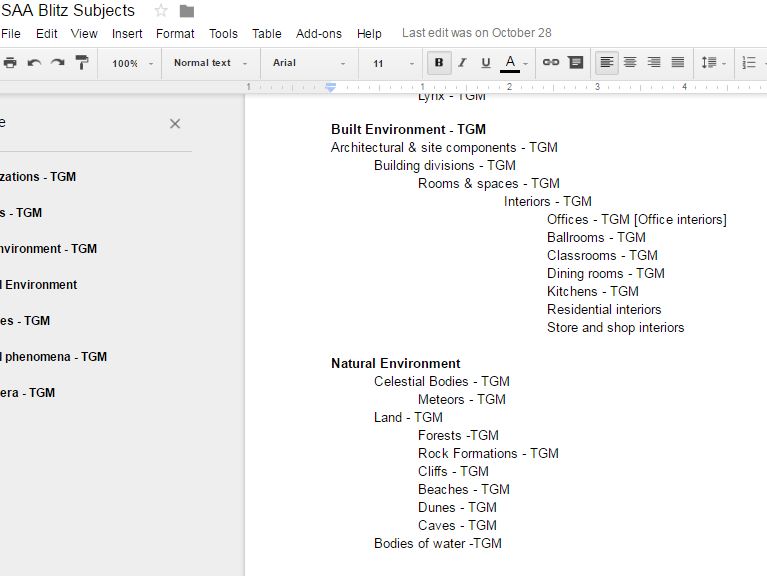Click the 'Bodies of water -TGM' line

pos(438,543)
